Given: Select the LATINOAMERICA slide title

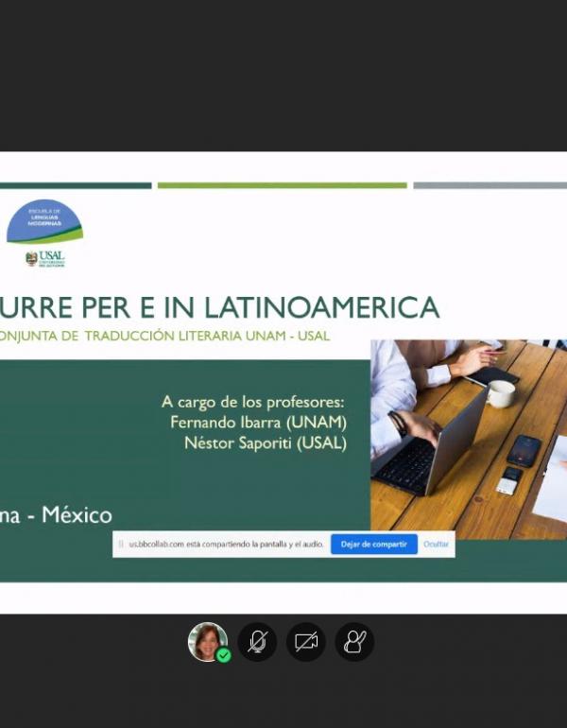Looking at the screenshot, I should click(321, 307).
